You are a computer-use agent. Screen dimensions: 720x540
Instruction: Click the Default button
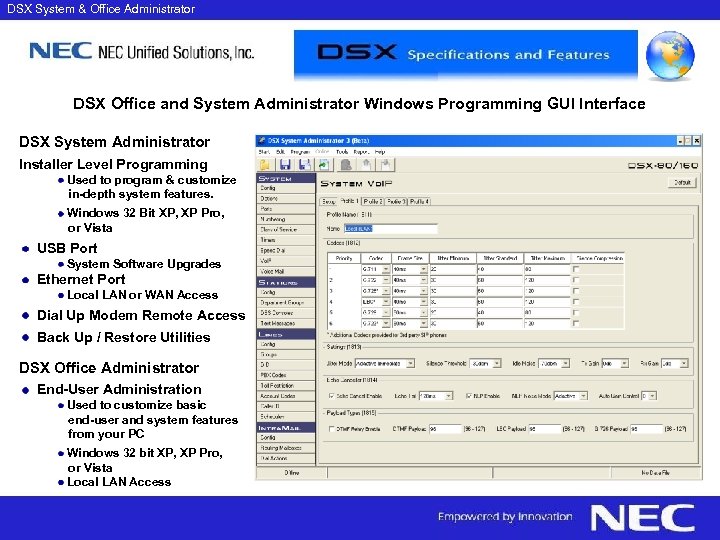(682, 182)
